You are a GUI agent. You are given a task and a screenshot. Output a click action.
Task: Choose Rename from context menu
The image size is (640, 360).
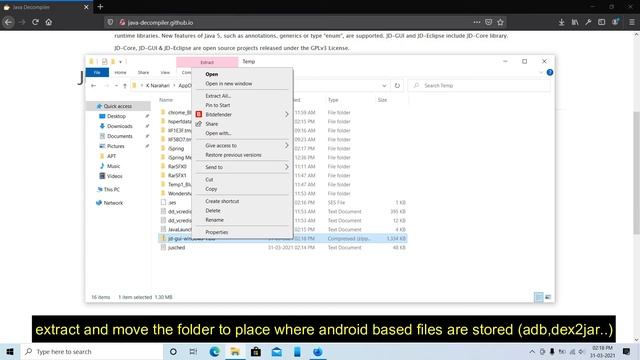[214, 220]
